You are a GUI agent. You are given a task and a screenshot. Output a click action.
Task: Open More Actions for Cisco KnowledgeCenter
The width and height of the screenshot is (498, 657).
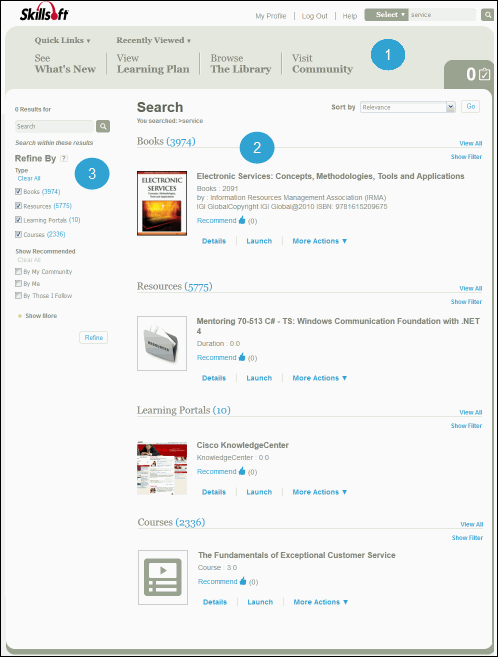320,492
